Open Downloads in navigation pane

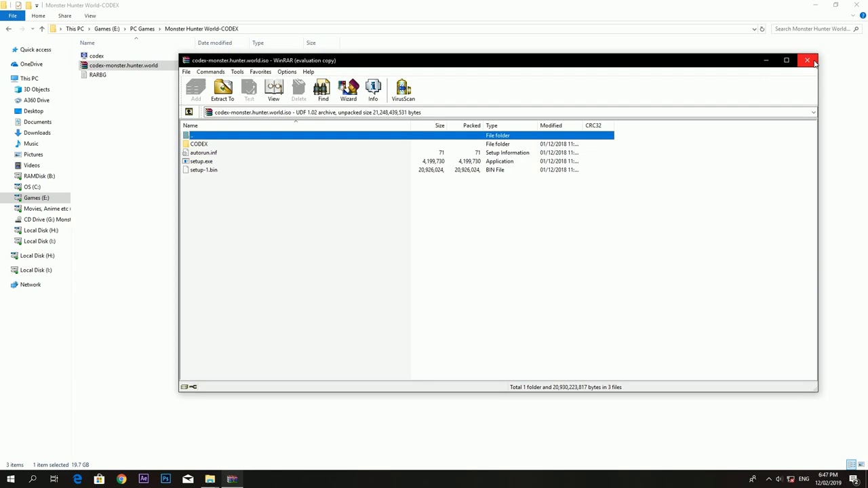click(37, 133)
